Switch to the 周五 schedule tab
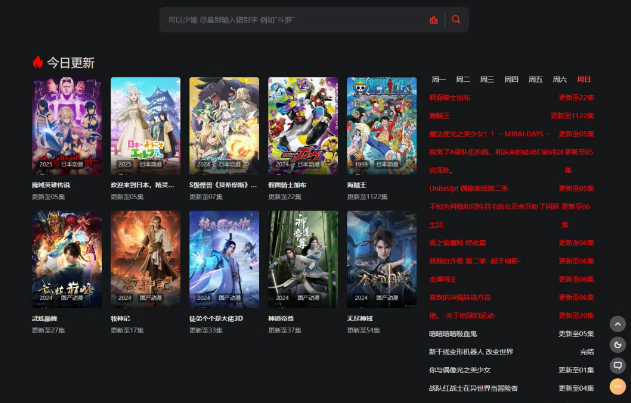631x403 pixels. click(x=535, y=79)
